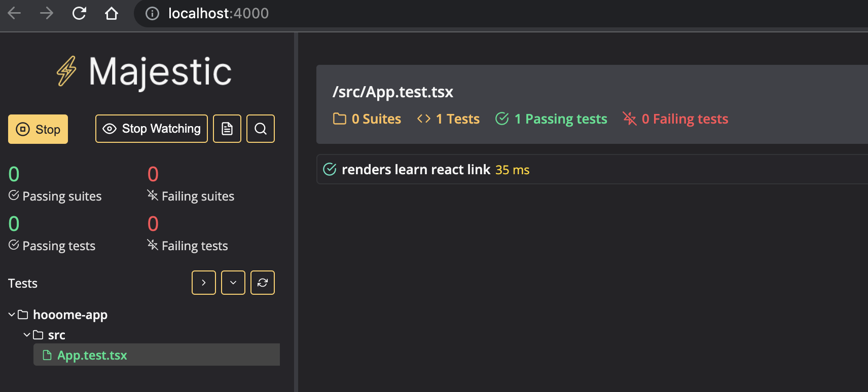The width and height of the screenshot is (868, 392).
Task: Click the 'renders learn react link' test row
Action: (416, 169)
